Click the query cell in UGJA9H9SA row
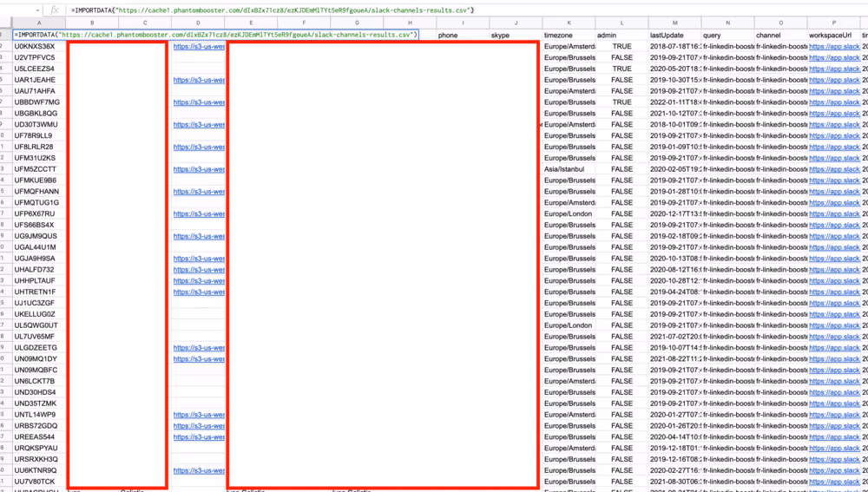Viewport: 868px width, 492px height. 728,259
